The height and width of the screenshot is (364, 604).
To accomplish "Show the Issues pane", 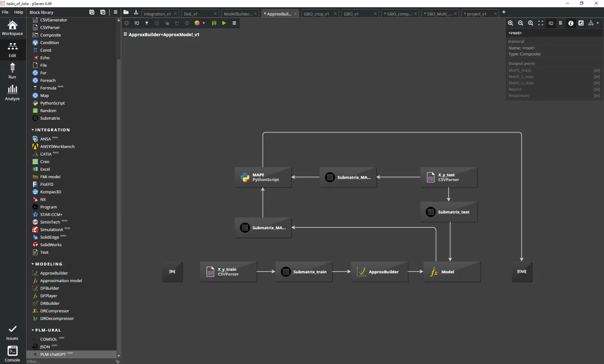I will (12, 333).
